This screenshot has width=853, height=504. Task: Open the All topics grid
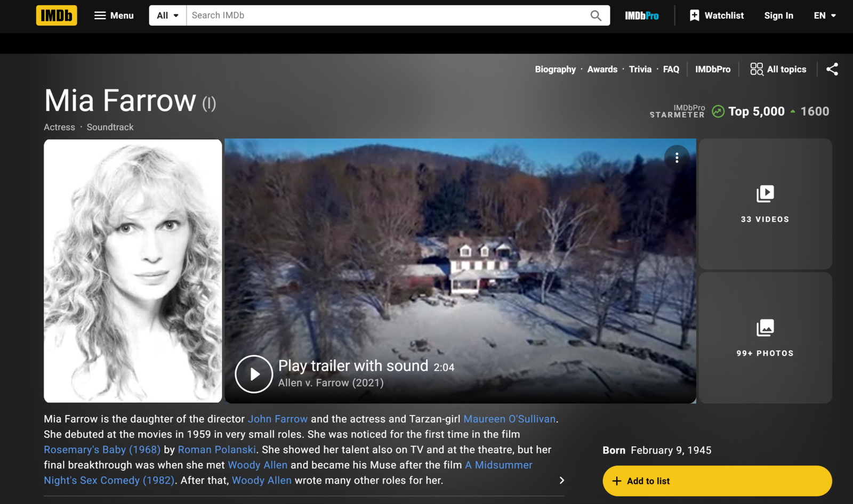click(778, 69)
